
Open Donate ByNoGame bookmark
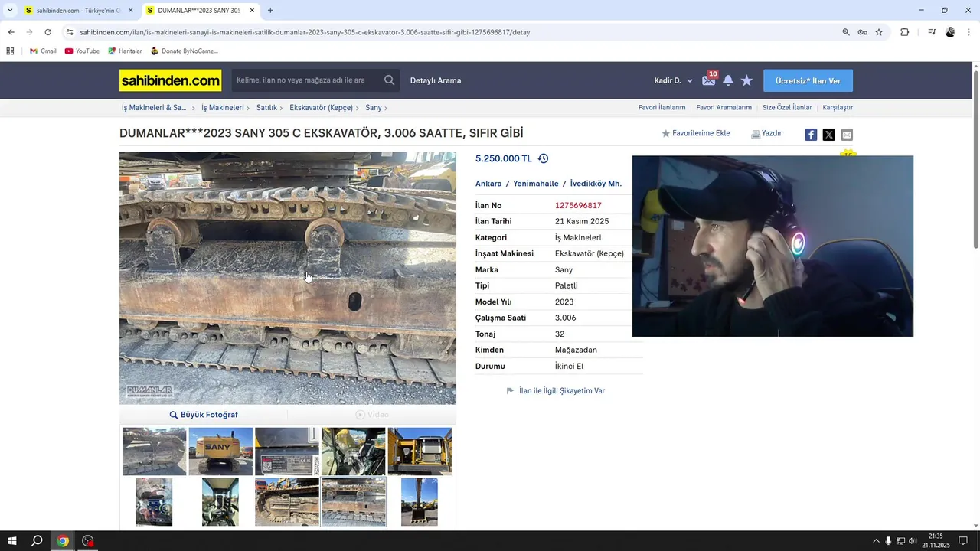point(184,51)
